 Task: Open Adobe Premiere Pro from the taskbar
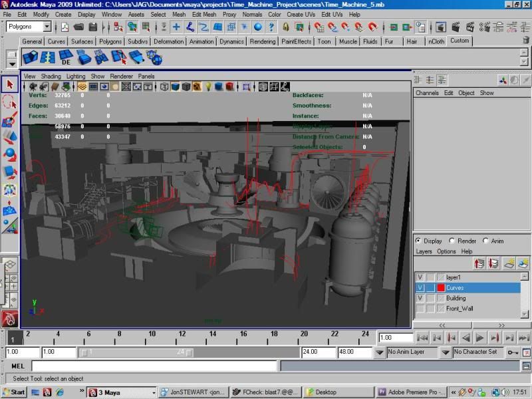410,392
